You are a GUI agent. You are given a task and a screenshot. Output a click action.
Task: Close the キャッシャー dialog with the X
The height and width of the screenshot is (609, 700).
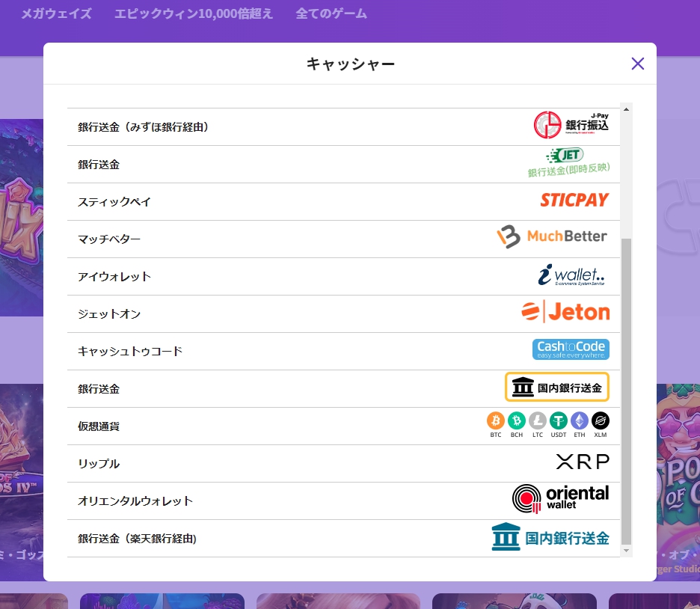tap(637, 64)
